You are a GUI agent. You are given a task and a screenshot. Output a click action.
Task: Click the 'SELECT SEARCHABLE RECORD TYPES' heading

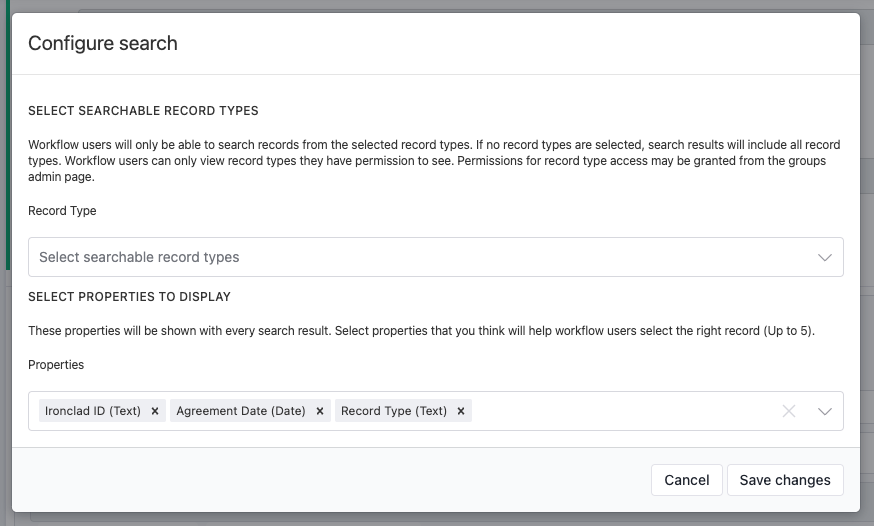pyautogui.click(x=143, y=111)
